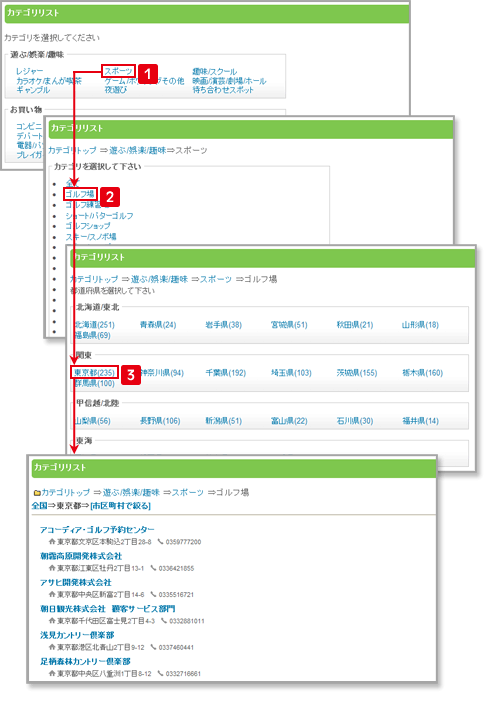This screenshot has width=500, height=703.
Task: Select 埼玉県(103) prefecture
Action: [x=291, y=373]
